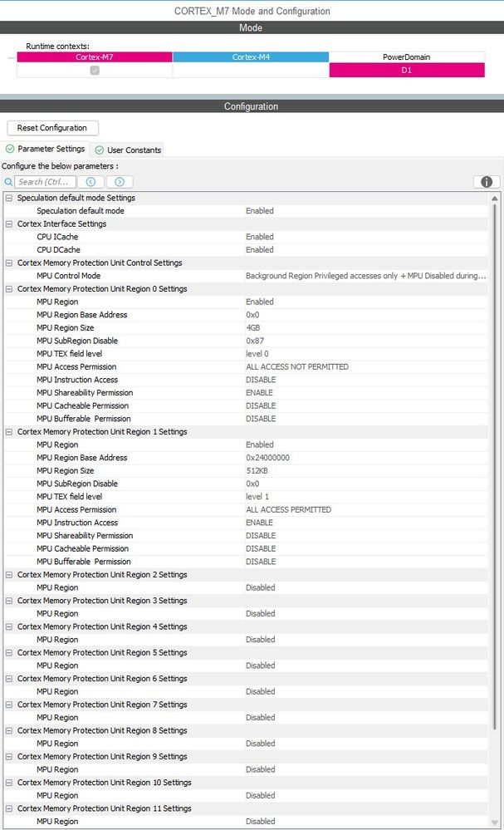Select the D1 PowerDomain cell
The image size is (504, 830).
pyautogui.click(x=407, y=71)
